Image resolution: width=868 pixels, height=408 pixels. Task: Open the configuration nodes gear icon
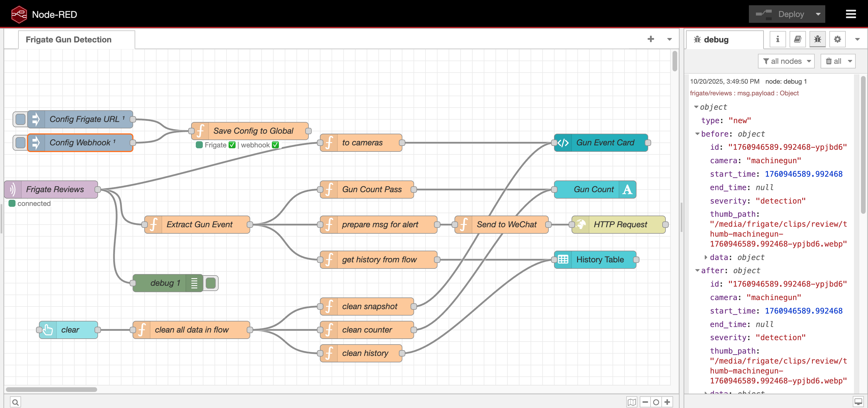837,39
